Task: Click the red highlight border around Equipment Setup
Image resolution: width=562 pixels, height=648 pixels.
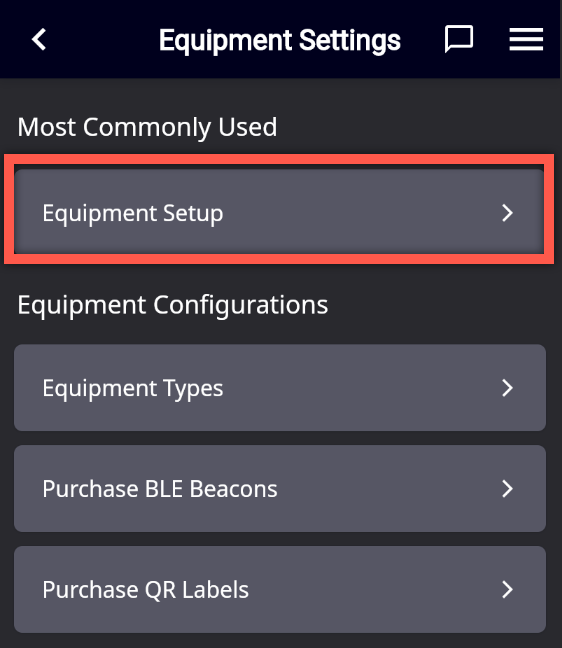Action: (279, 160)
